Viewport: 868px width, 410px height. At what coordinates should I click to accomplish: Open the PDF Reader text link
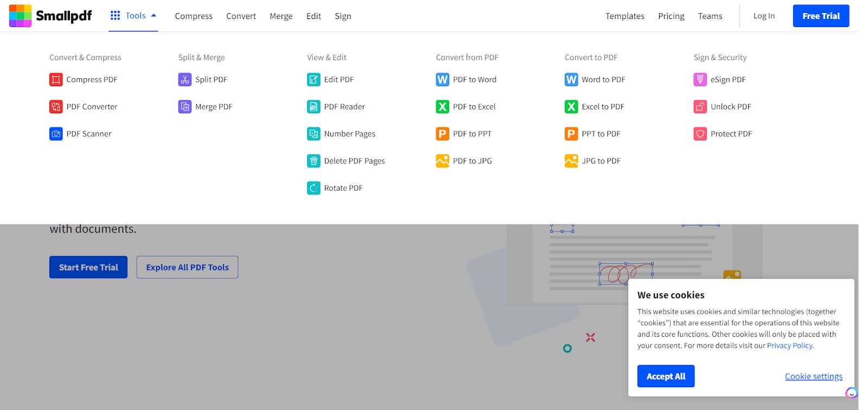coord(344,107)
